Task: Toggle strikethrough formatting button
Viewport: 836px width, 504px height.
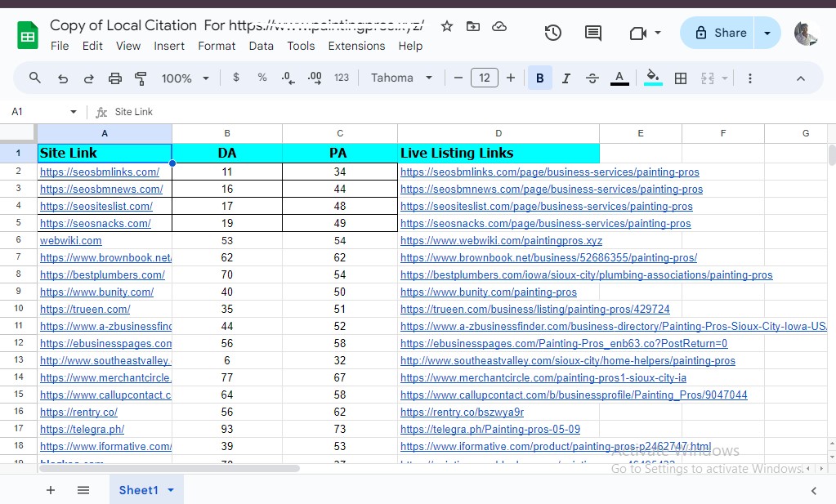Action: (592, 78)
